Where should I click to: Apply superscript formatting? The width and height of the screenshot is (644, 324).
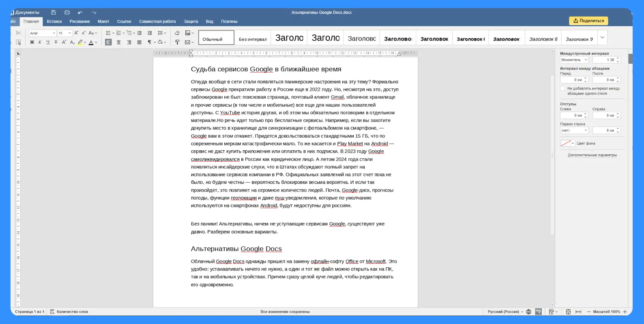click(x=64, y=42)
